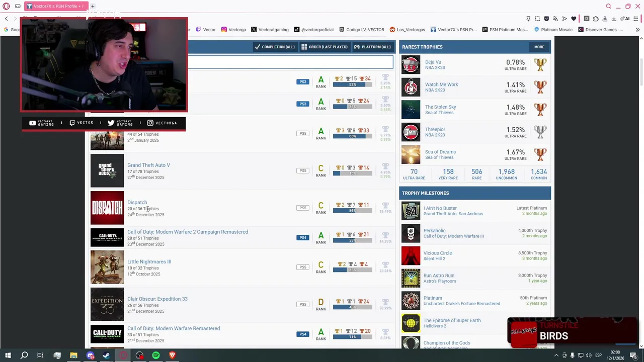The width and height of the screenshot is (644, 362).
Task: Open the Perkaholic milestone trophy
Action: coord(434,230)
